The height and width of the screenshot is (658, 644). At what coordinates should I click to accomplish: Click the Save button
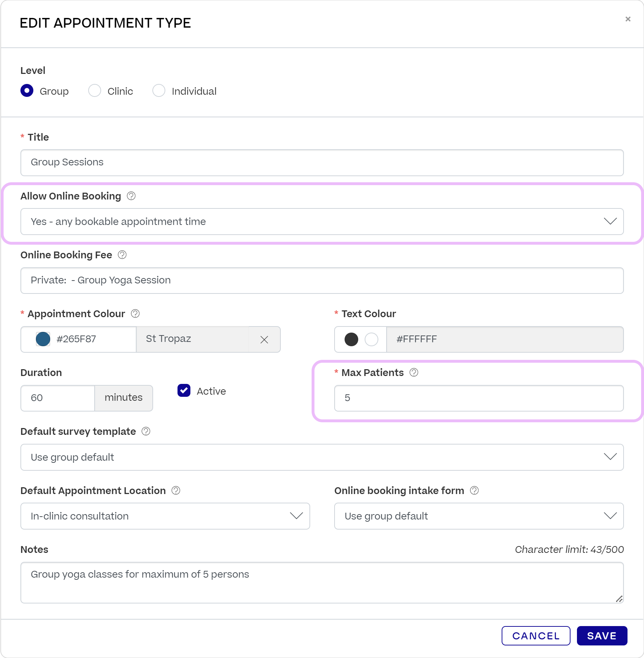point(601,635)
